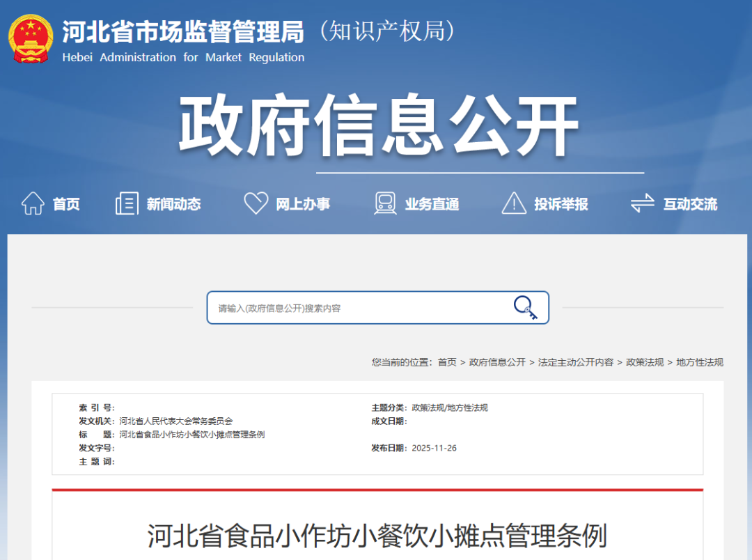Select 互动交流 in the nav bar
This screenshot has height=560, width=752.
coord(690,204)
